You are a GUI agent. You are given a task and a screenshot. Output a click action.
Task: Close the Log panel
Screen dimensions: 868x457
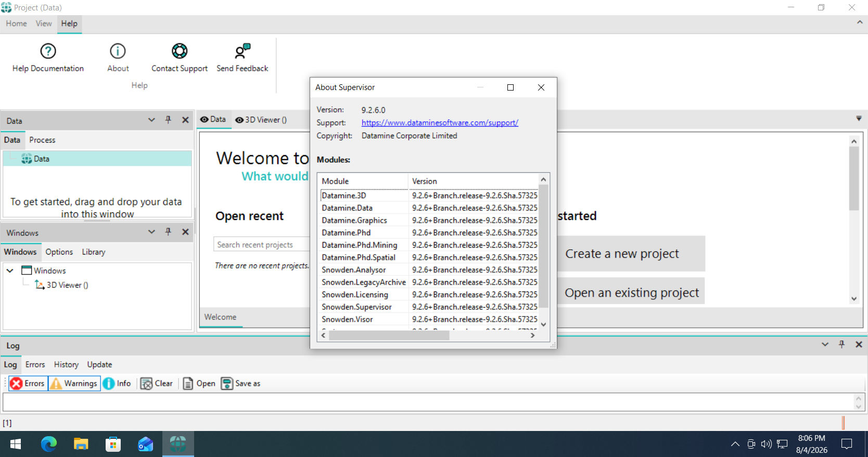click(x=859, y=344)
